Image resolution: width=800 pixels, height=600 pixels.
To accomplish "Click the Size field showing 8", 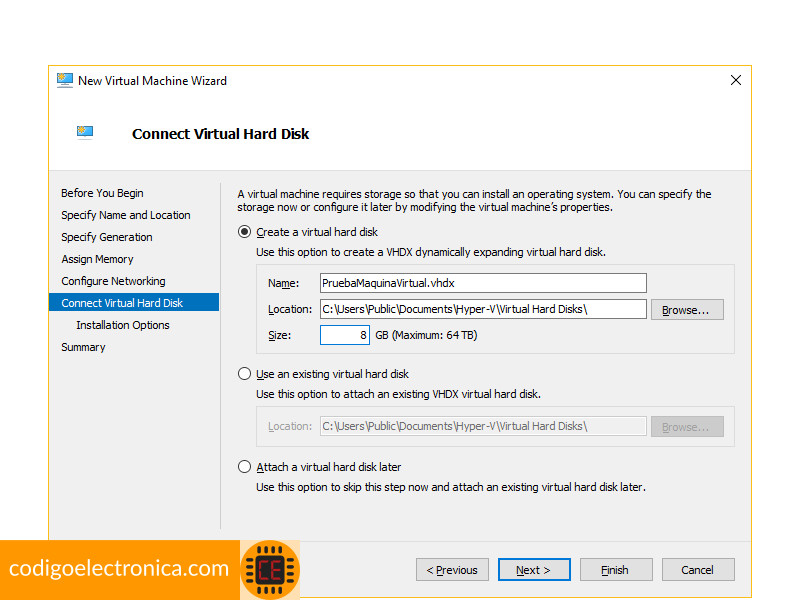I will pyautogui.click(x=345, y=335).
